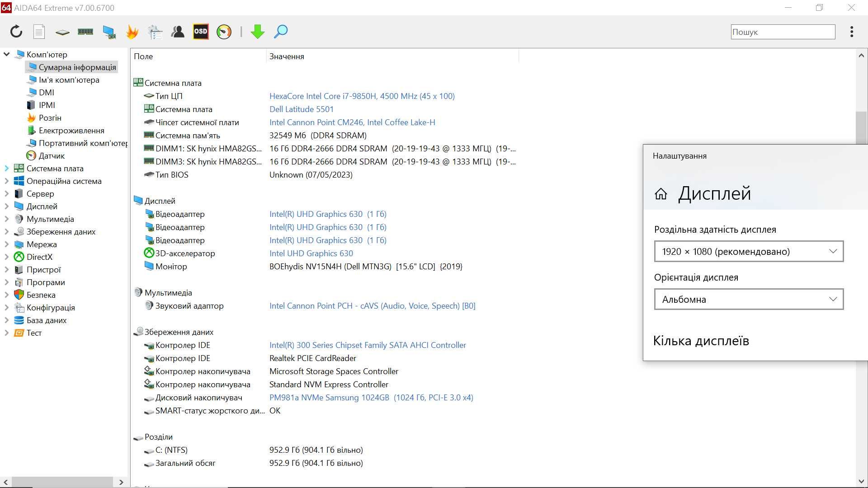
Task: Open the Report page icon
Action: [39, 32]
